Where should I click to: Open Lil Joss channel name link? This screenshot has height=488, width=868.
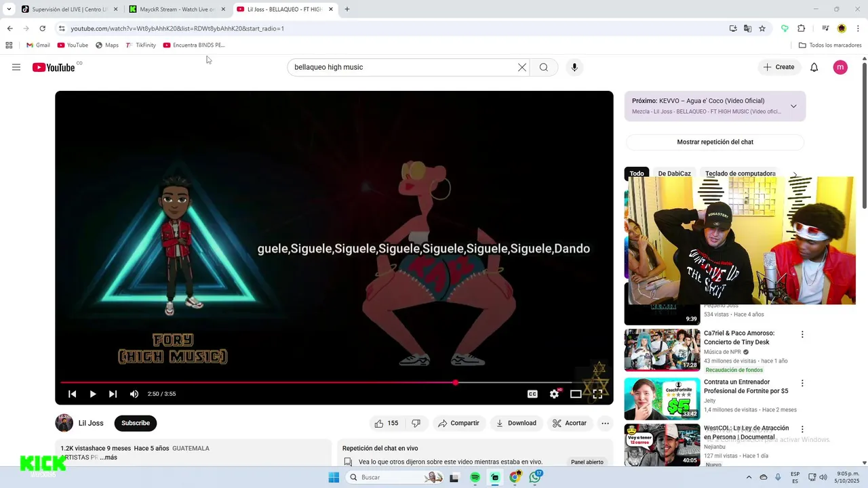coord(91,423)
